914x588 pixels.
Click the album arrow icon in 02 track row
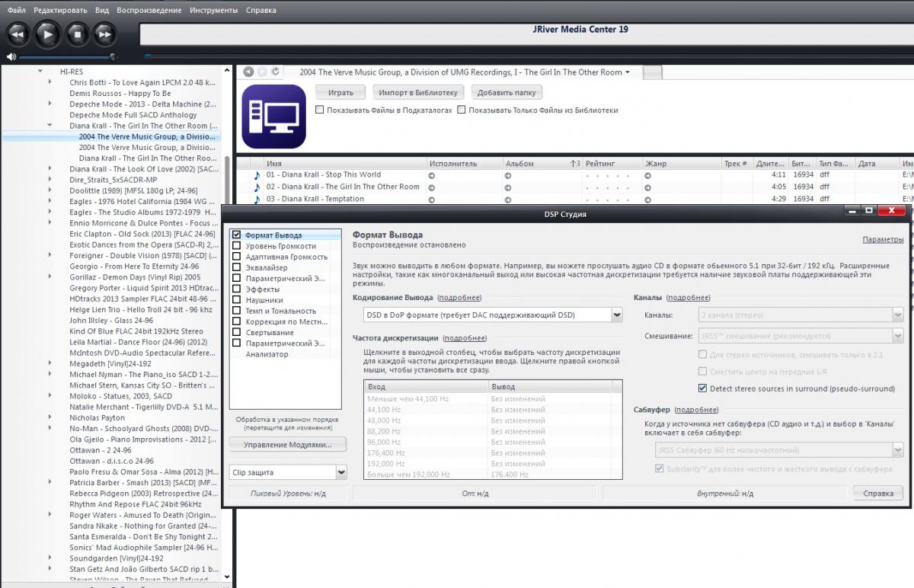tap(508, 187)
